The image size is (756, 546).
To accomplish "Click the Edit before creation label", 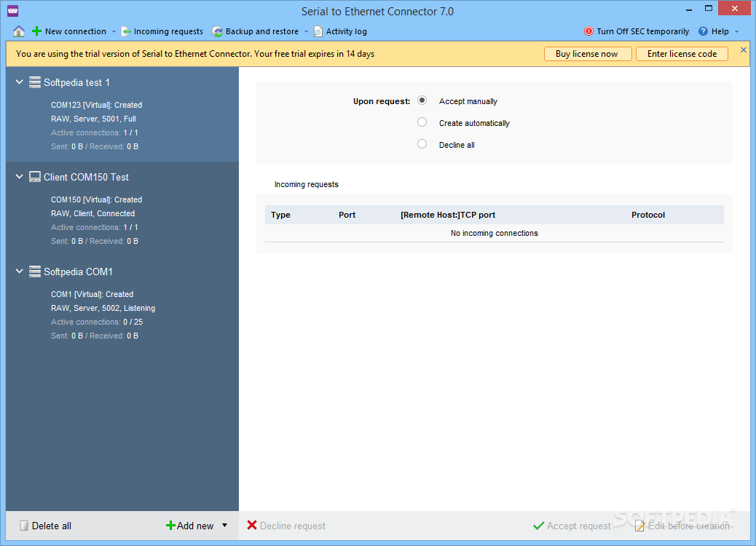I will point(688,526).
